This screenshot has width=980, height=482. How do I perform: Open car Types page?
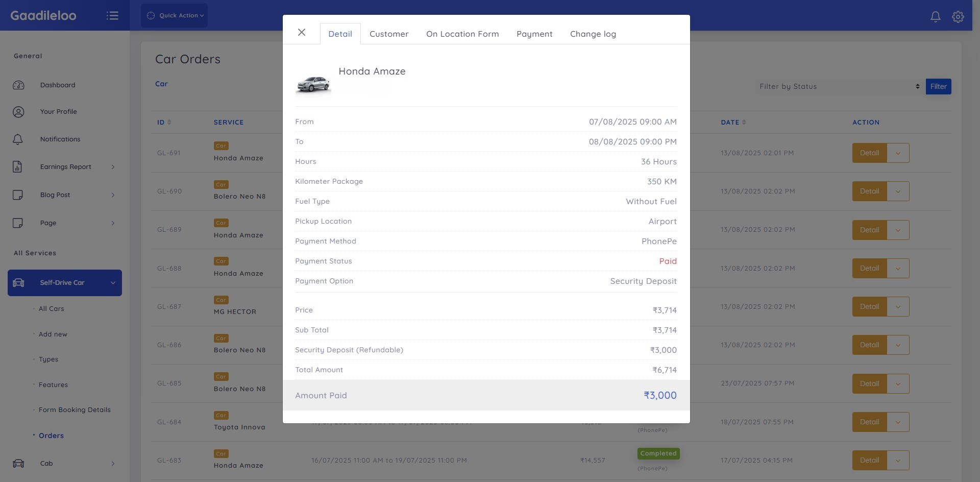[x=48, y=359]
